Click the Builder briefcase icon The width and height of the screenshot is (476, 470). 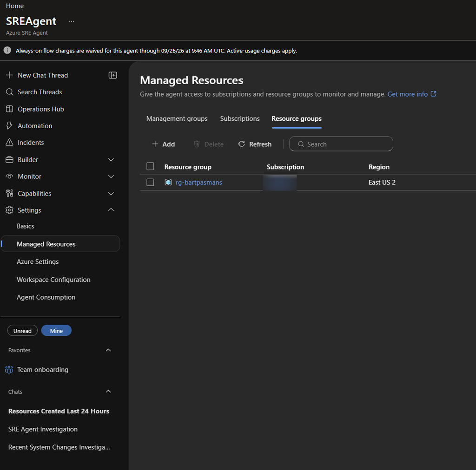[x=9, y=159]
